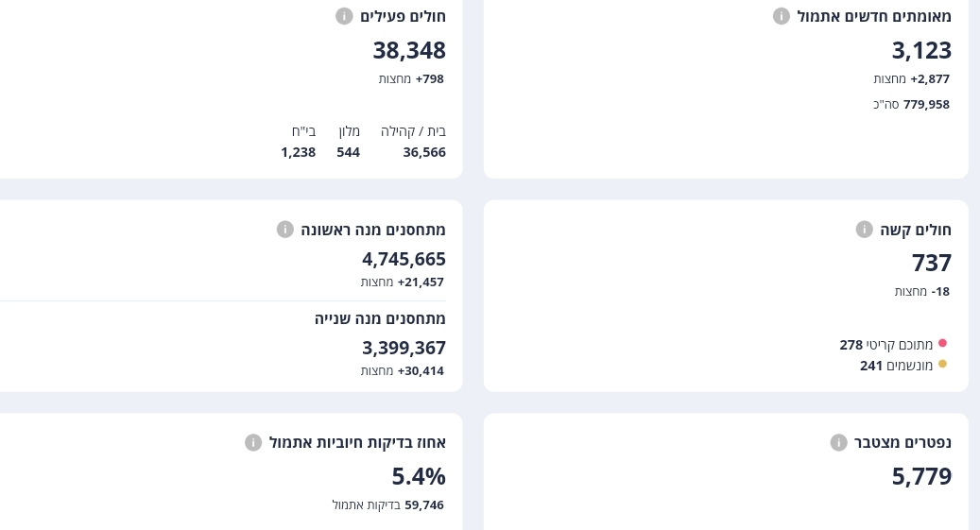Select the בית / קהילה value 36,566
980x530 pixels.
pyautogui.click(x=424, y=152)
